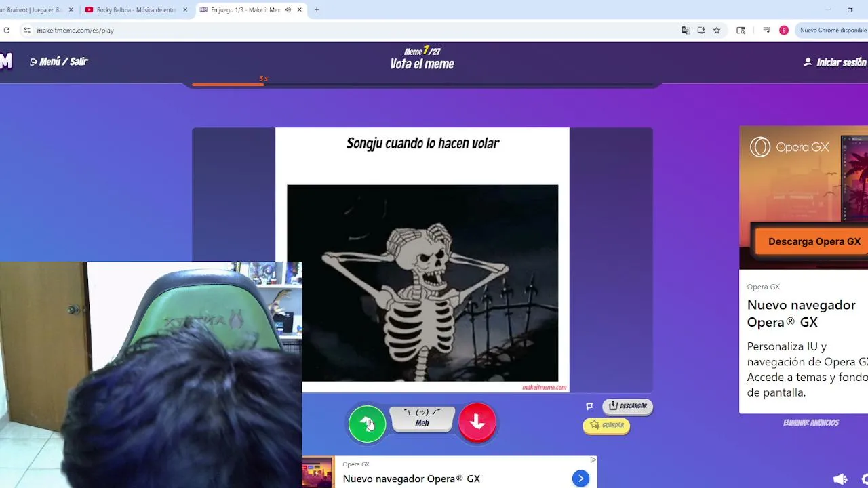Select the En juego 1/3 Make it Meme tab
This screenshot has height=488, width=868.
pyautogui.click(x=245, y=10)
